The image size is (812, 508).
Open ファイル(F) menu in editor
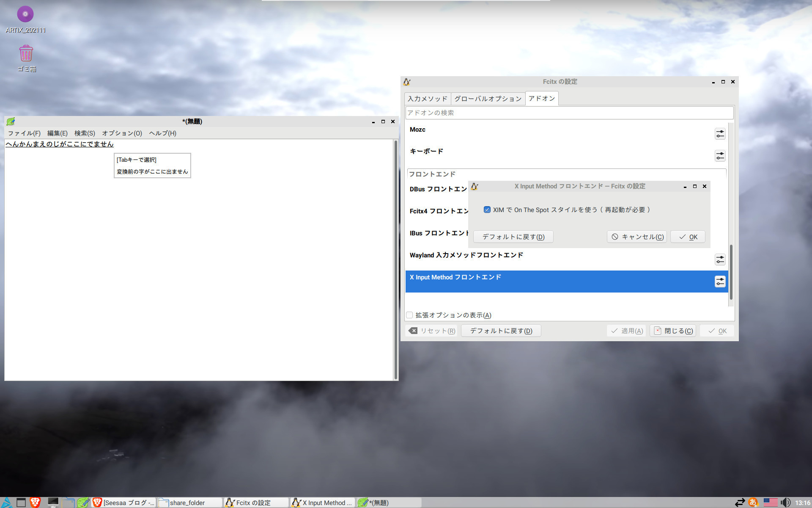(x=24, y=133)
